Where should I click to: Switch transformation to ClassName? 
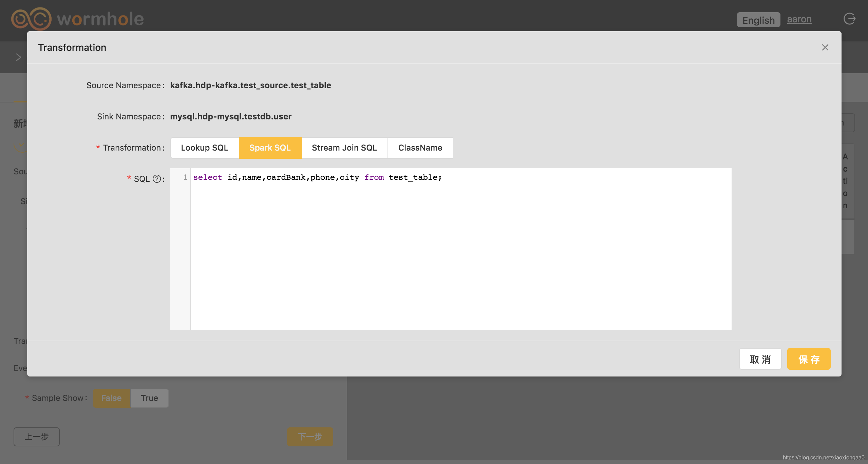pos(420,148)
